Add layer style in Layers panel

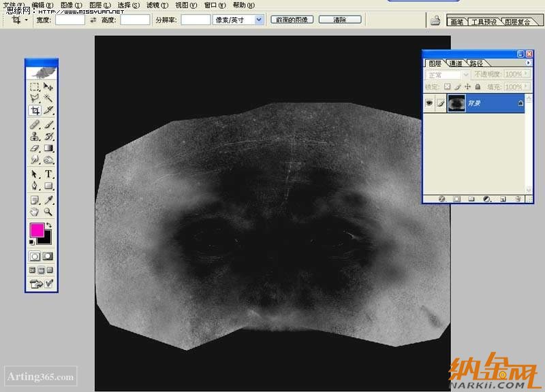(442, 199)
